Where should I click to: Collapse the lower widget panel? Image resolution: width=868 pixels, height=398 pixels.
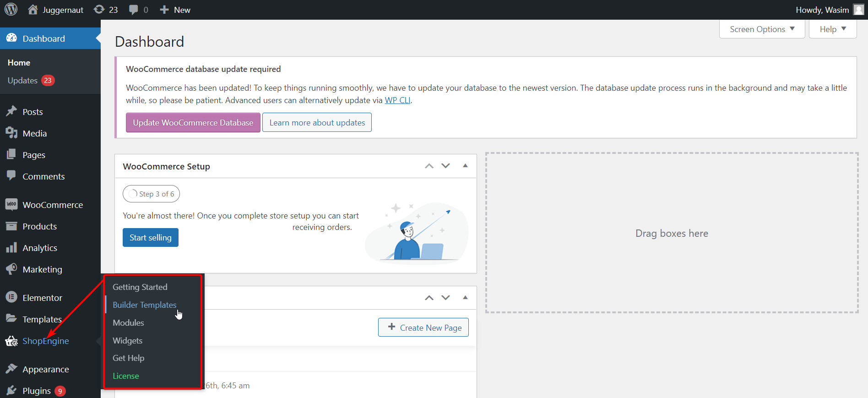pos(465,298)
